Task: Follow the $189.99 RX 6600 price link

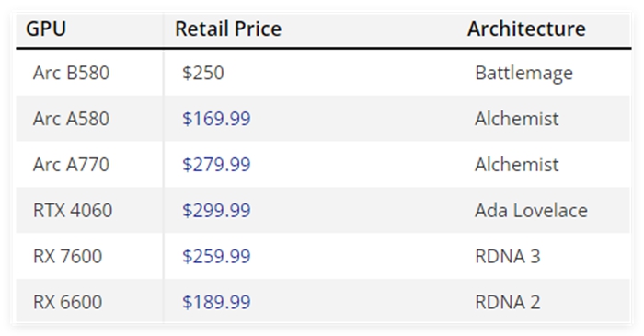Action: [216, 302]
